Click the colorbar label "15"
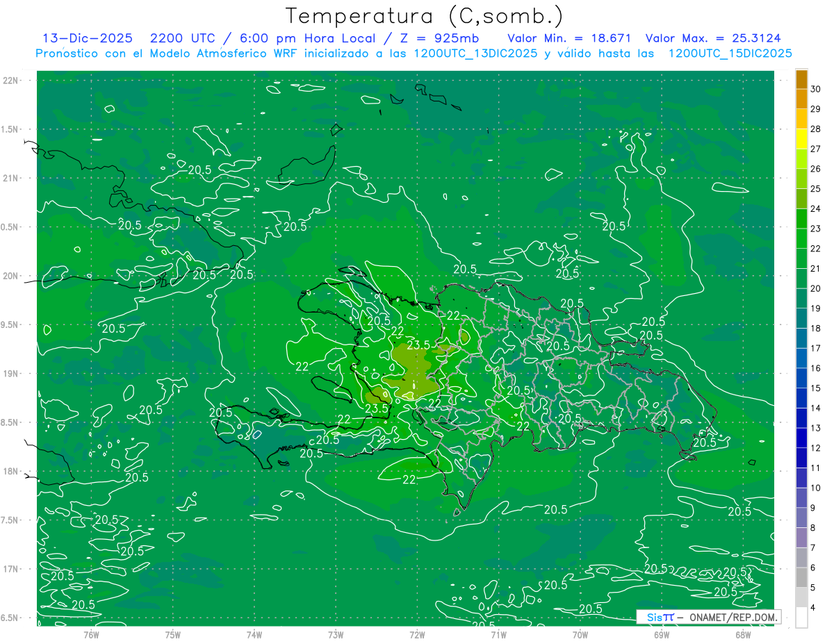Screen dimensions: 834x644 coord(816,388)
